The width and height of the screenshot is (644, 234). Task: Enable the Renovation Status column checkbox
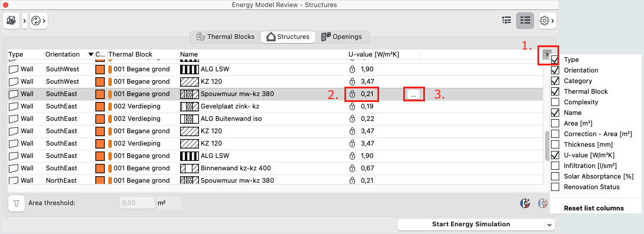555,187
